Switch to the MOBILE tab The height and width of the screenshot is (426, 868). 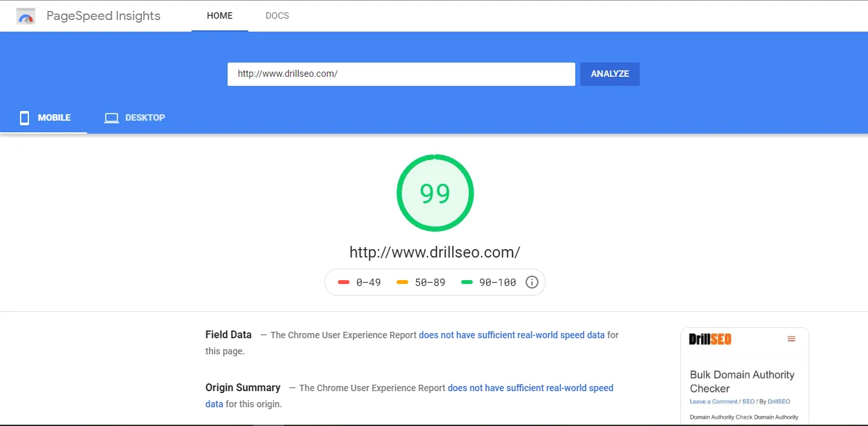pyautogui.click(x=44, y=117)
